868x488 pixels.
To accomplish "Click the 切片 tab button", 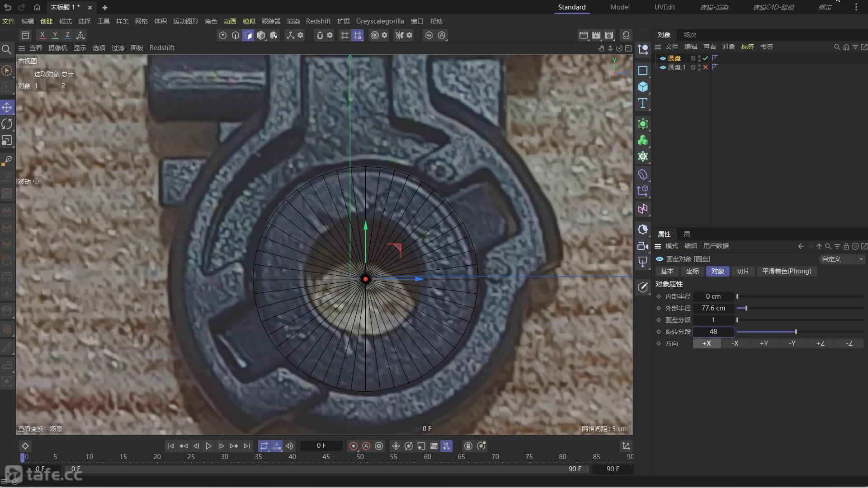I will (x=743, y=271).
